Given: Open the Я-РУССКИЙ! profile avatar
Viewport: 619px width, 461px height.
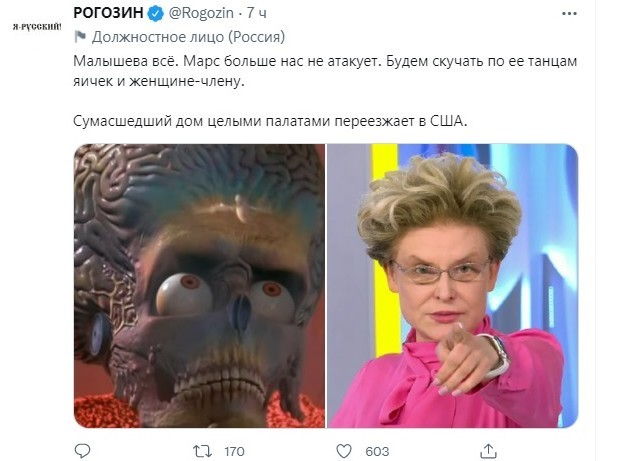Looking at the screenshot, I should point(37,27).
